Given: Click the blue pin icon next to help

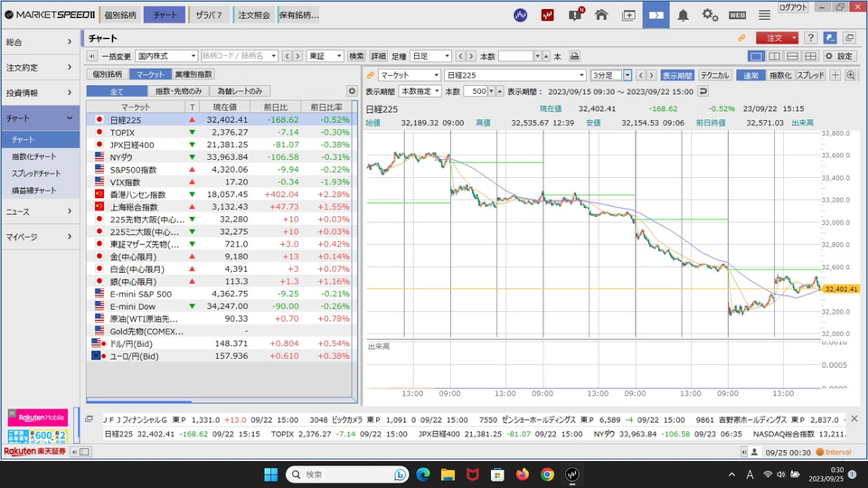Looking at the screenshot, I should 830,38.
